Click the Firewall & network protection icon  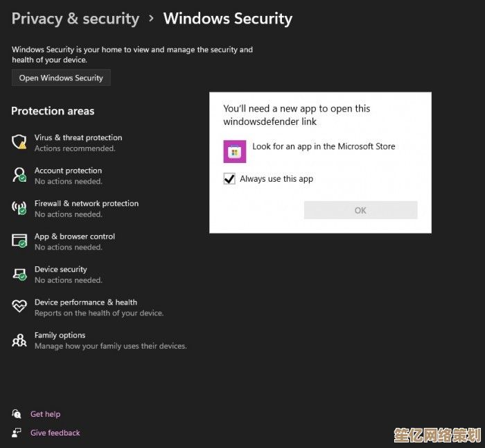(x=19, y=208)
